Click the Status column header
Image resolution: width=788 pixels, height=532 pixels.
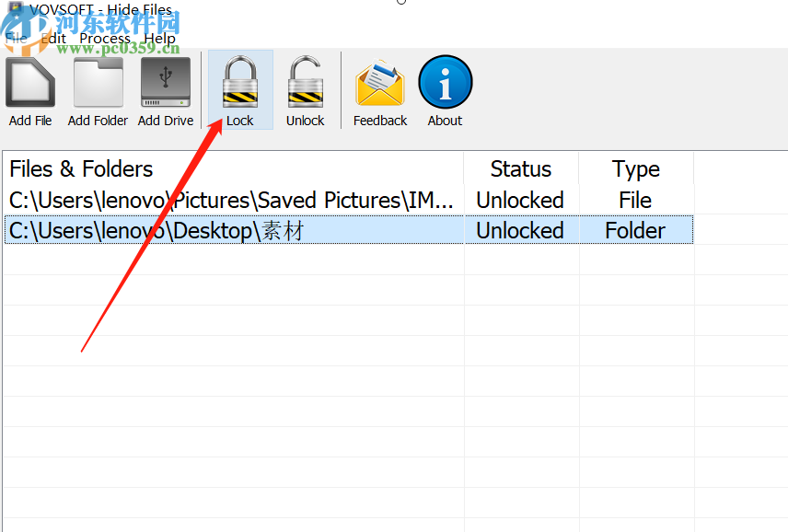click(520, 169)
